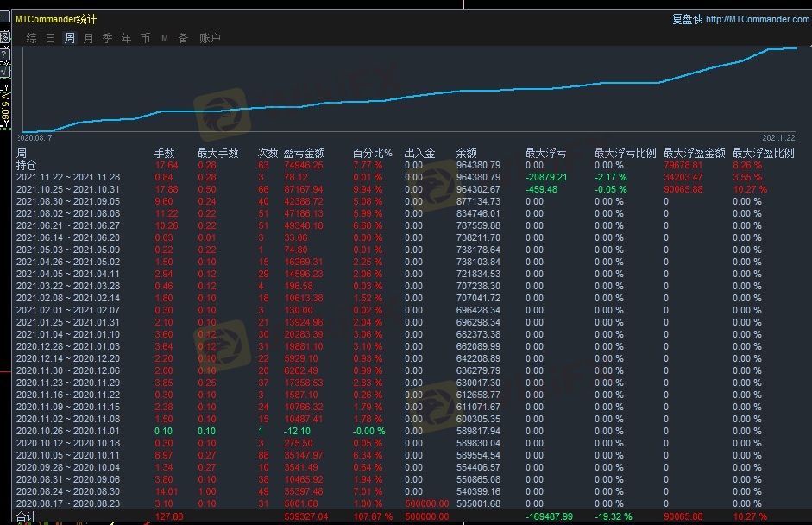Select the M tab
Screen dimensions: 812x525
[x=164, y=38]
